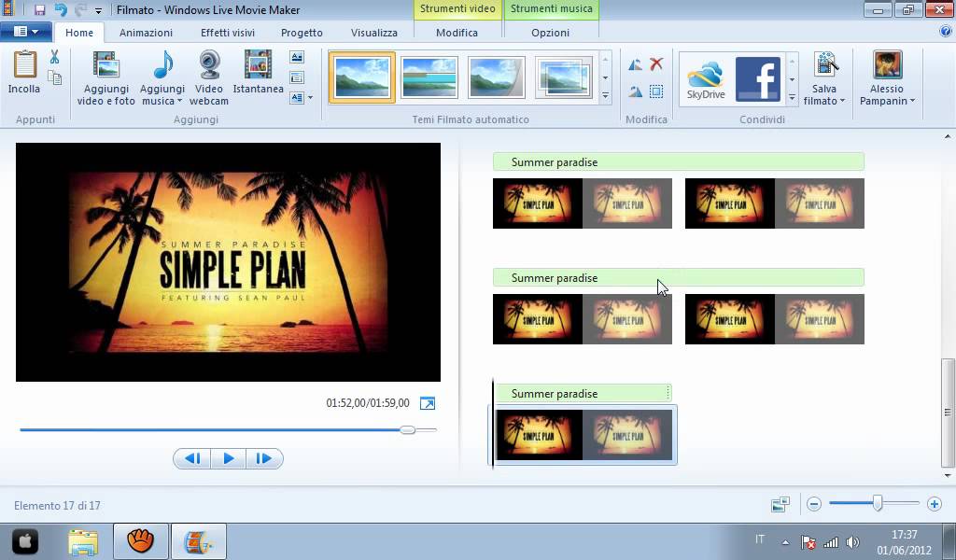Paste using the Incolla clipboard button

click(x=24, y=72)
